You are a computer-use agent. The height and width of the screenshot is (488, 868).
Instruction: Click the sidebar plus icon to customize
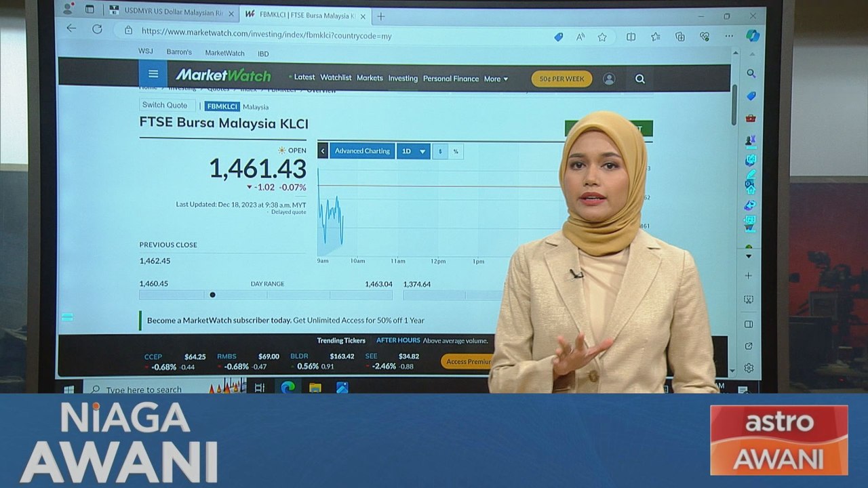(x=749, y=276)
